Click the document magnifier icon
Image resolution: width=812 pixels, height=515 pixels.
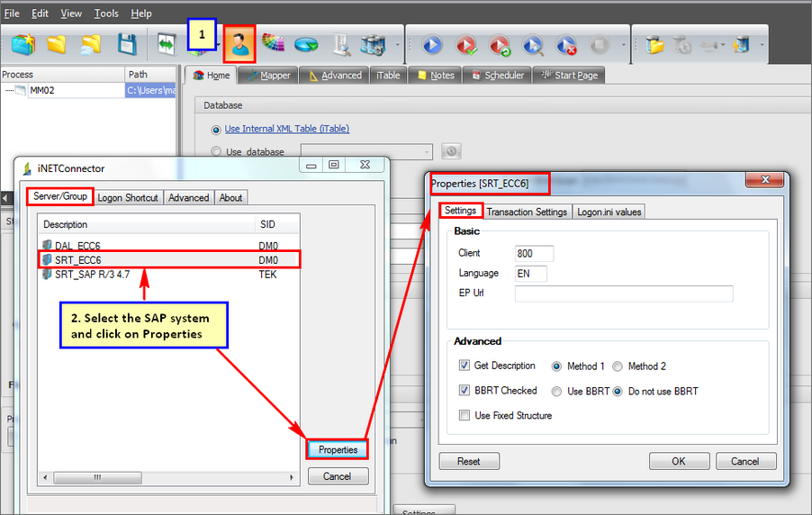pos(342,44)
